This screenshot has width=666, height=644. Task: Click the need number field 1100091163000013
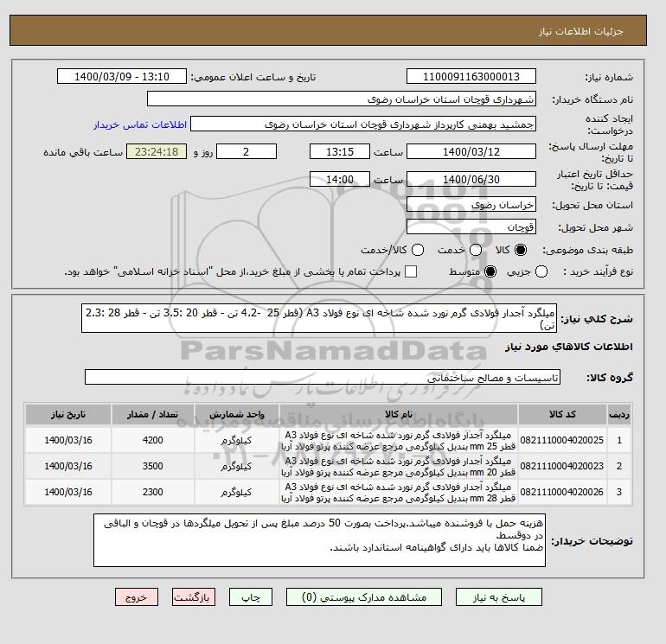point(471,76)
